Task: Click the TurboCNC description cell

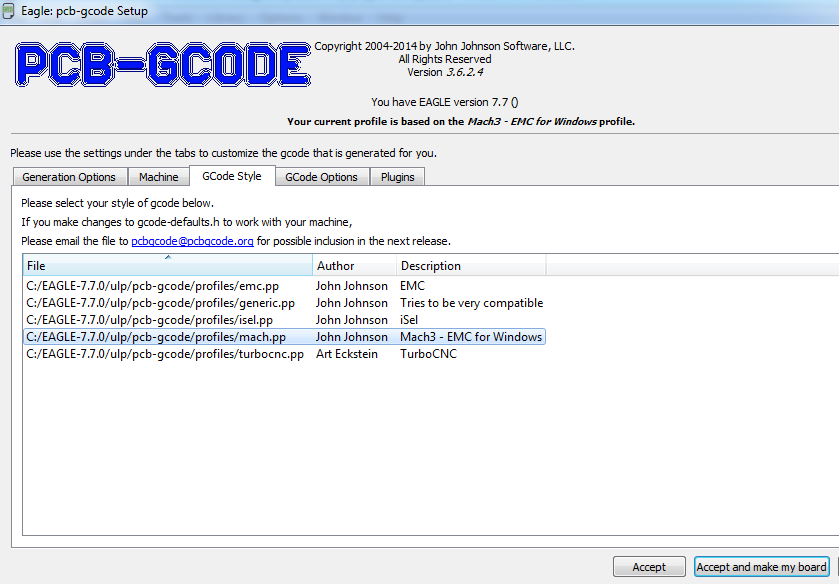Action: [429, 354]
